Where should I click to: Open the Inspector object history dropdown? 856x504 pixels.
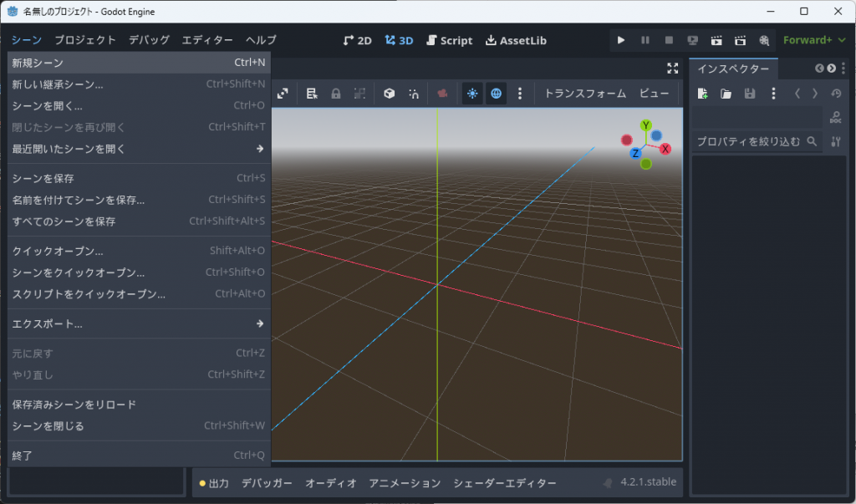(836, 94)
